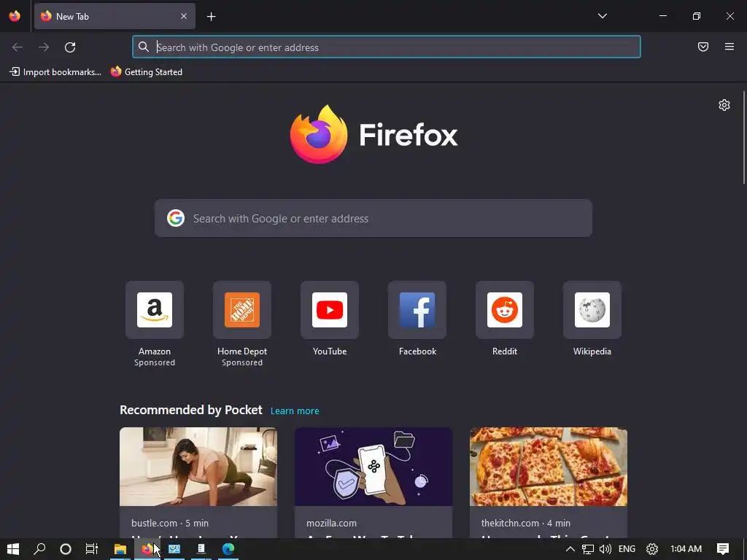Screen dimensions: 747x560
Task: Open the settings gear in system tray
Action: point(652,549)
